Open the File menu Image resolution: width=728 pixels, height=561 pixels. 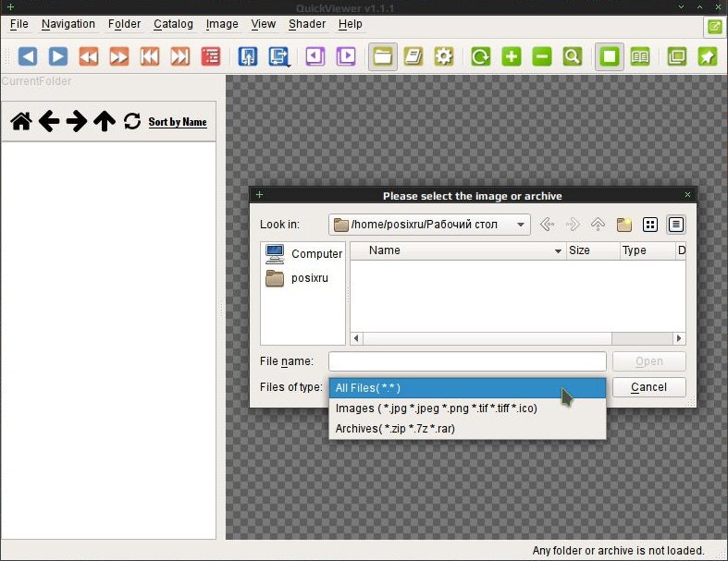[19, 24]
